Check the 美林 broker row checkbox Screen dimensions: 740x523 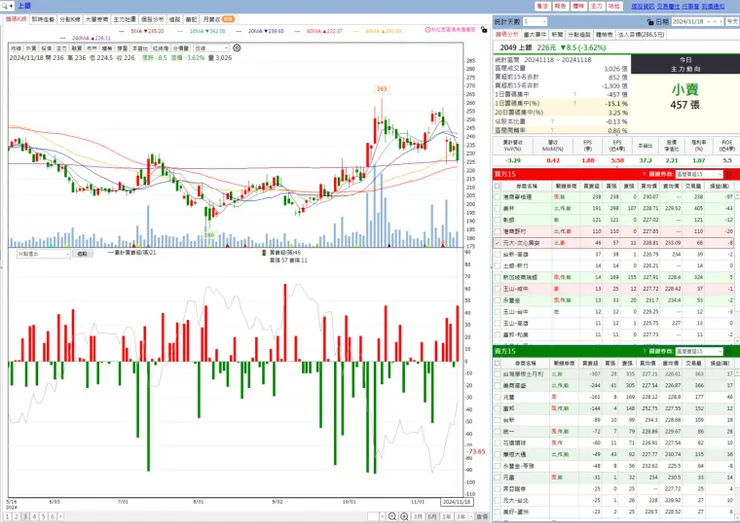[x=497, y=208]
